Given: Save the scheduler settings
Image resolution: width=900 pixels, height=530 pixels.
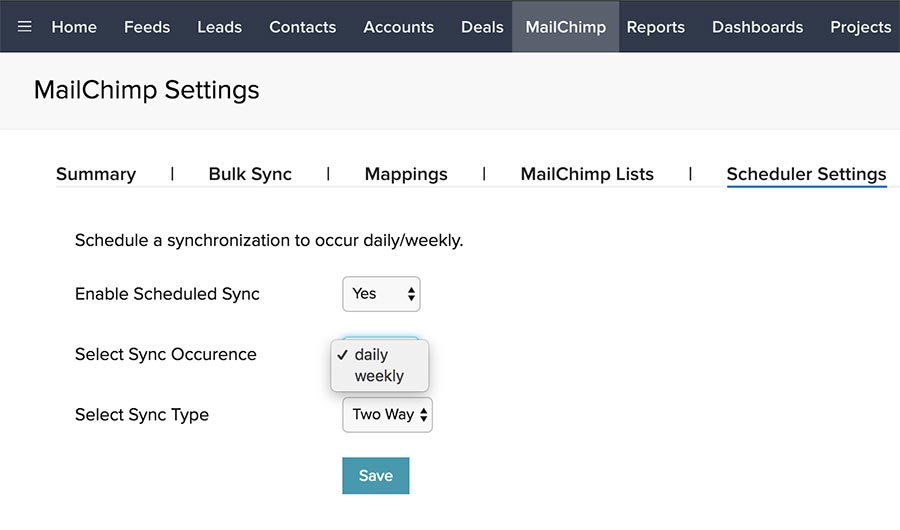Looking at the screenshot, I should (x=376, y=475).
